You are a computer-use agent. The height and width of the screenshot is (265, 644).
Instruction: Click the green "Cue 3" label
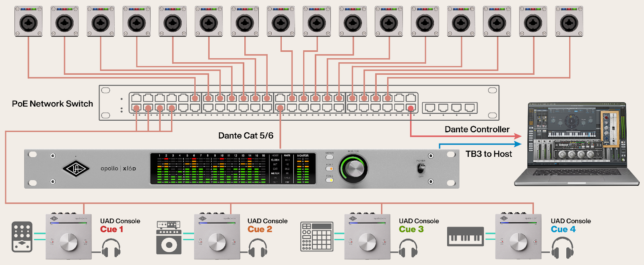point(411,229)
